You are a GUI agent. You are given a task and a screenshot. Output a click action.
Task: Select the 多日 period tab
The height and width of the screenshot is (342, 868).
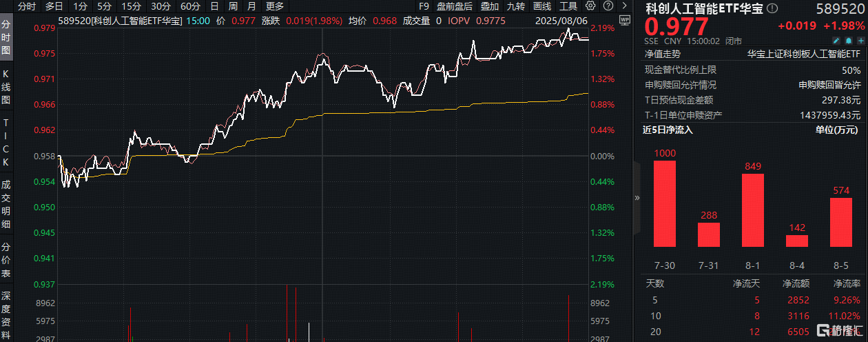click(x=54, y=6)
